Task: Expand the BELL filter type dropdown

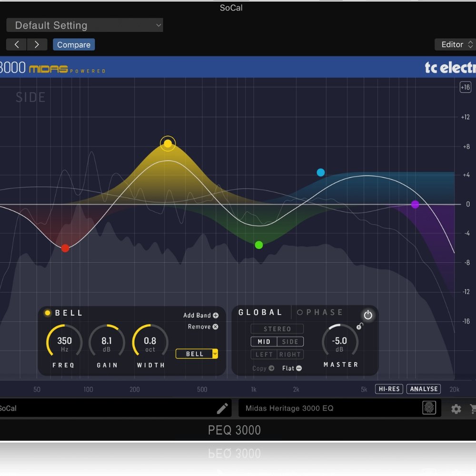Action: click(215, 354)
